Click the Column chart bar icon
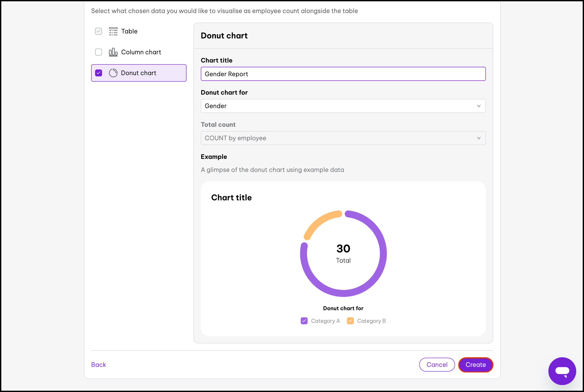 113,52
